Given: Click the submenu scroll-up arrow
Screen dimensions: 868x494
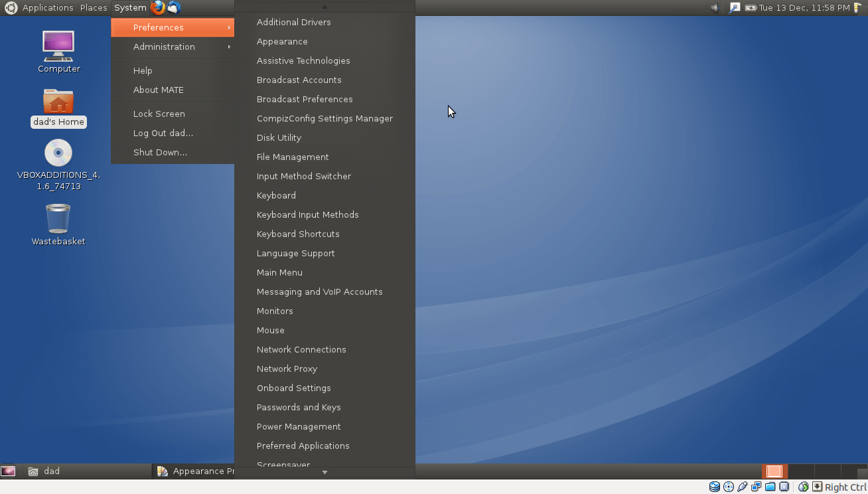Looking at the screenshot, I should pyautogui.click(x=325, y=7).
